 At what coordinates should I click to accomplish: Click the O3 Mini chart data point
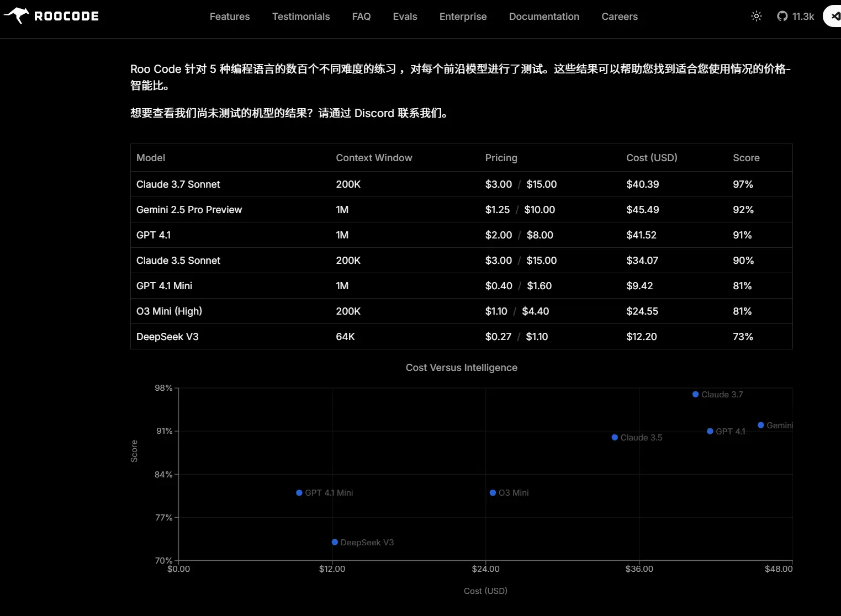493,493
